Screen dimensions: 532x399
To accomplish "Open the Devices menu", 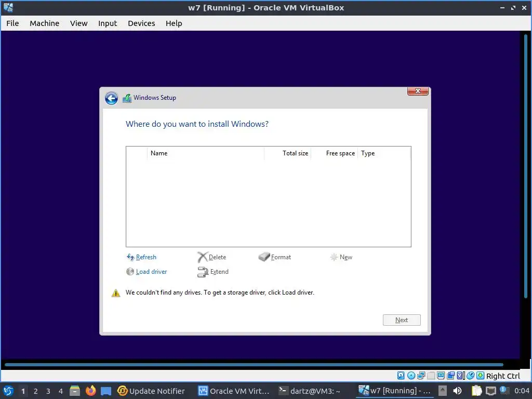I will [x=141, y=23].
